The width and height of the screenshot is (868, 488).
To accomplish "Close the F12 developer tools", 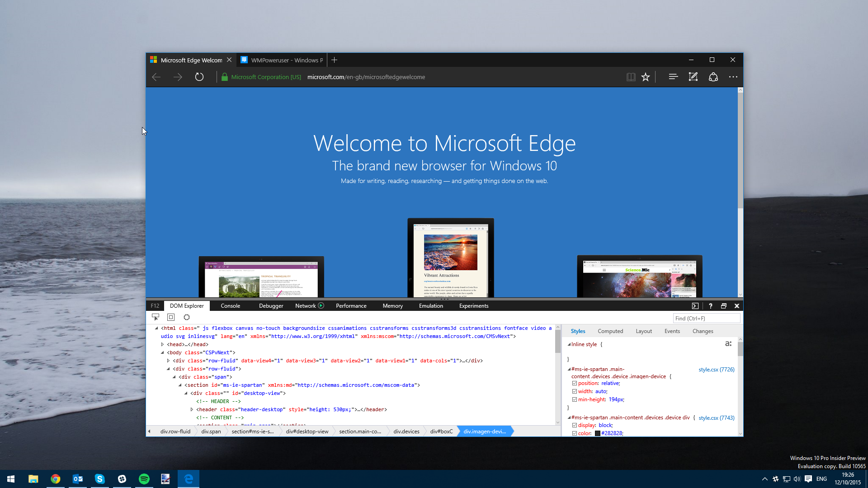I will click(737, 306).
